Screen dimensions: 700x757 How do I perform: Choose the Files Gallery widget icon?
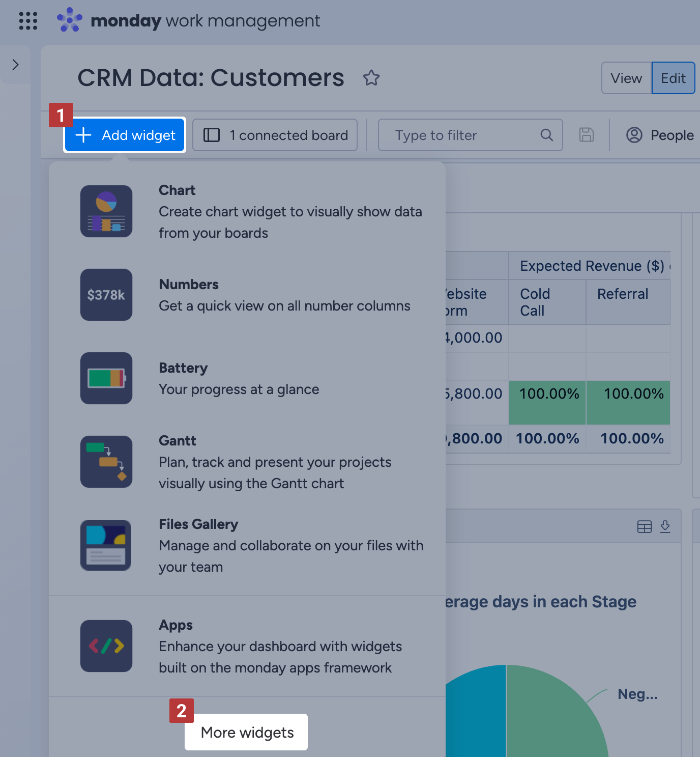point(106,545)
